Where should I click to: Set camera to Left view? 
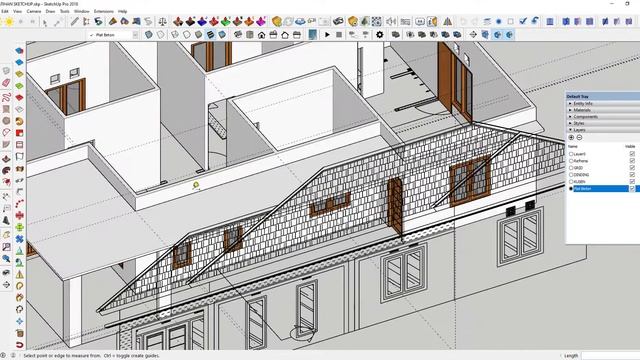[x=297, y=35]
